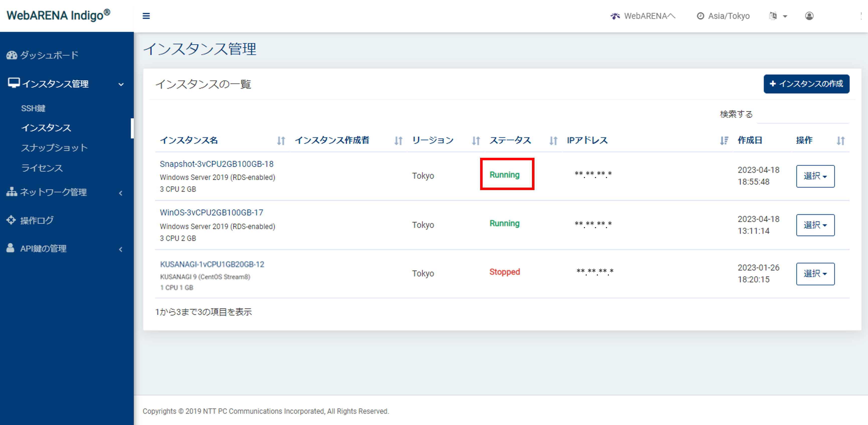Image resolution: width=868 pixels, height=425 pixels.
Task: Sort by ステータス column arrows
Action: click(553, 140)
